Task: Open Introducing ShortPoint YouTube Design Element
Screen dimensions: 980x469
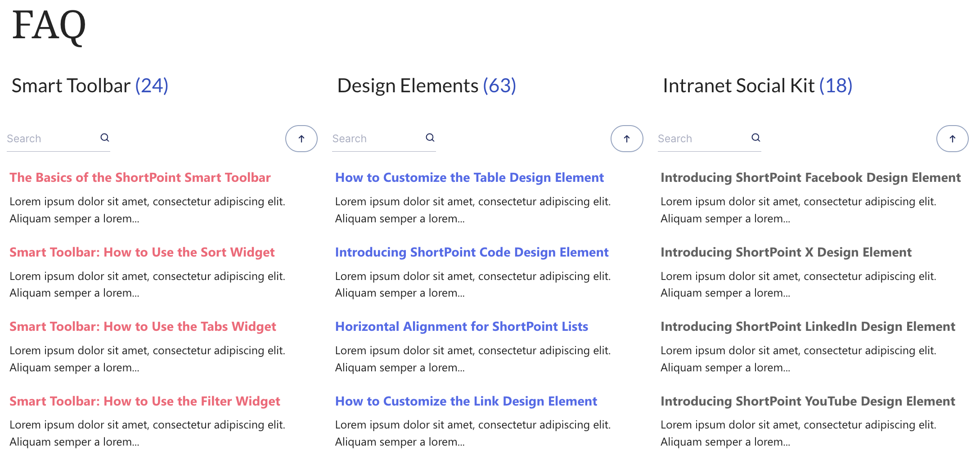Action: (x=808, y=401)
